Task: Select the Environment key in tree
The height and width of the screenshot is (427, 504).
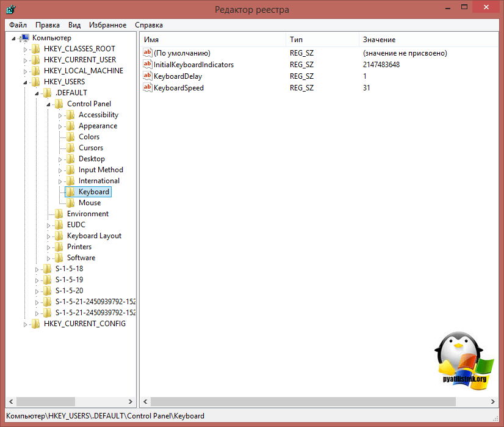Action: click(x=88, y=214)
